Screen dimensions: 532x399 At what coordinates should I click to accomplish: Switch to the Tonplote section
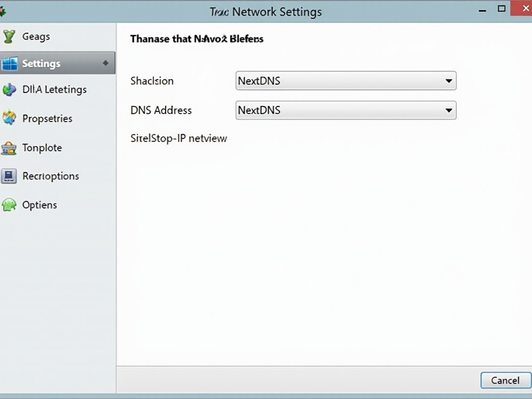[58, 148]
